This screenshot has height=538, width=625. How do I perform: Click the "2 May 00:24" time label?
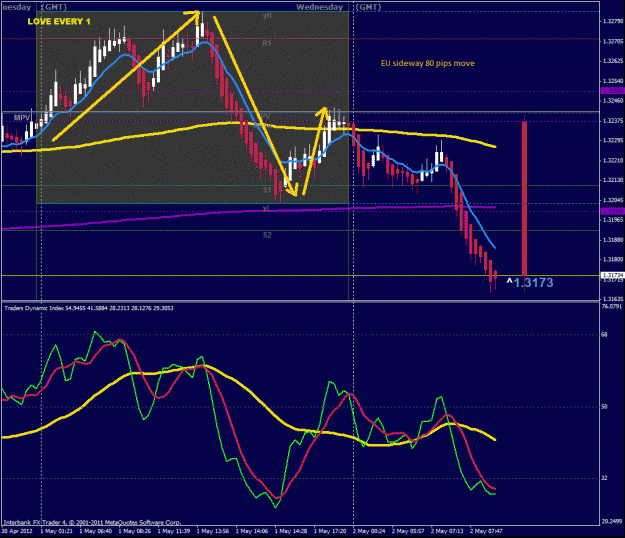point(369,531)
